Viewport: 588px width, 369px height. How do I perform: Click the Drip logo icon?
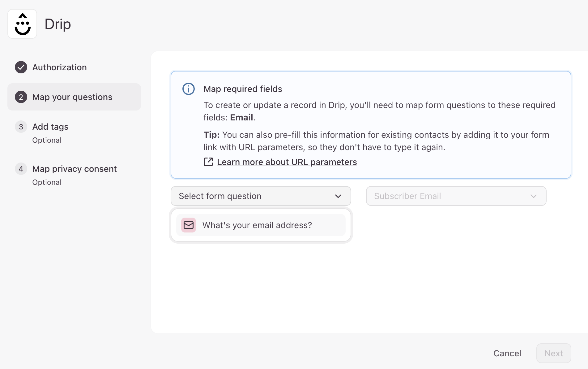pyautogui.click(x=22, y=24)
